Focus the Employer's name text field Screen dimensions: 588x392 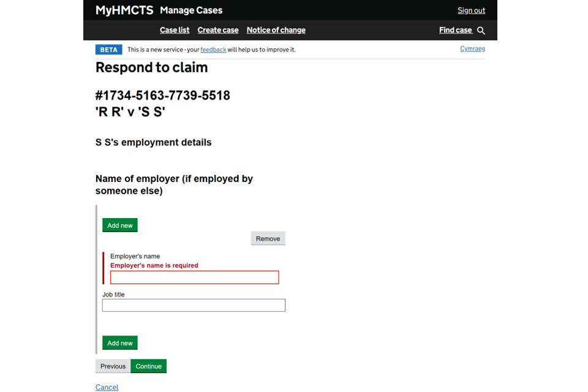(194, 277)
